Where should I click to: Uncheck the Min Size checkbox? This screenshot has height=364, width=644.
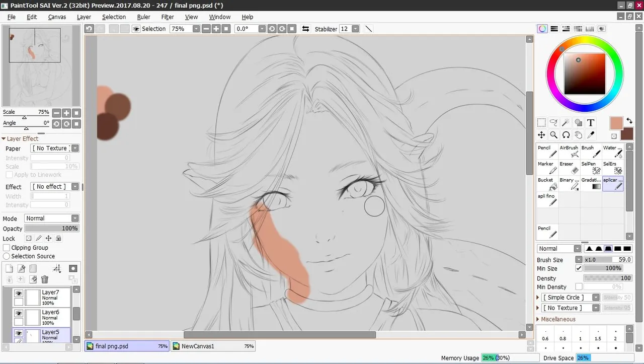[x=579, y=268]
